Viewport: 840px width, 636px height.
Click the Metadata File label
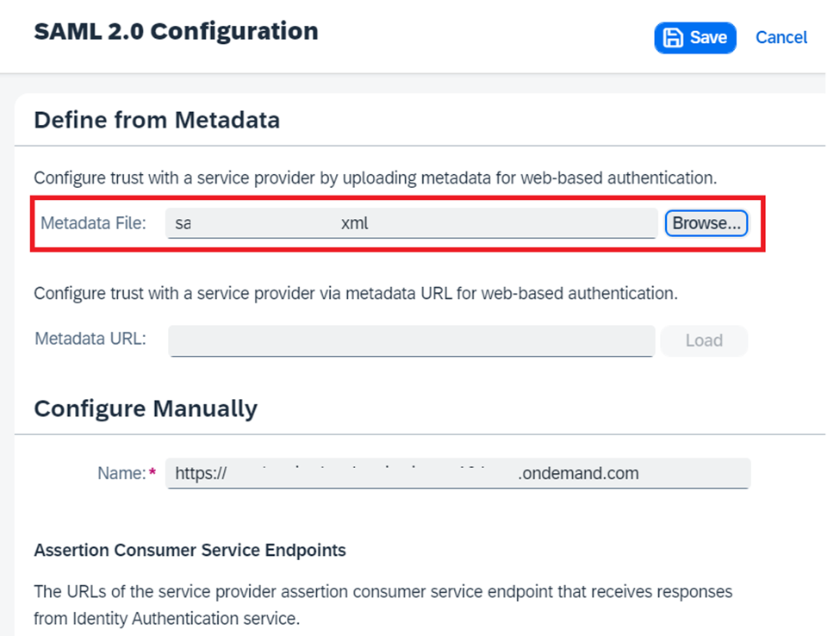coord(93,223)
